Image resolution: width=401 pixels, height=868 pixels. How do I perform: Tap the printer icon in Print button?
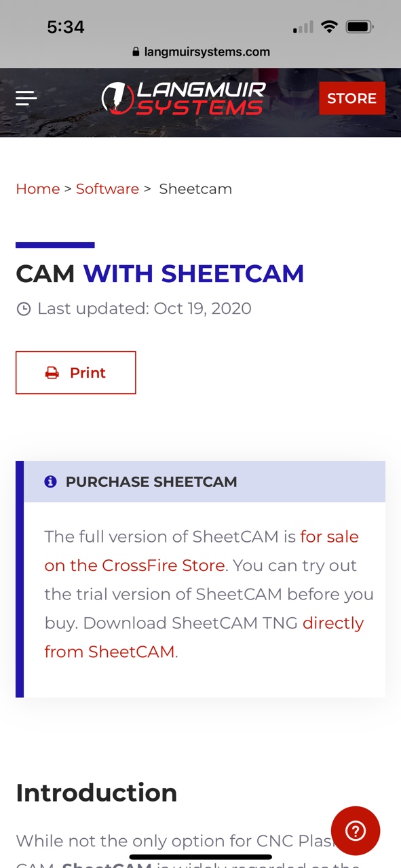point(52,373)
